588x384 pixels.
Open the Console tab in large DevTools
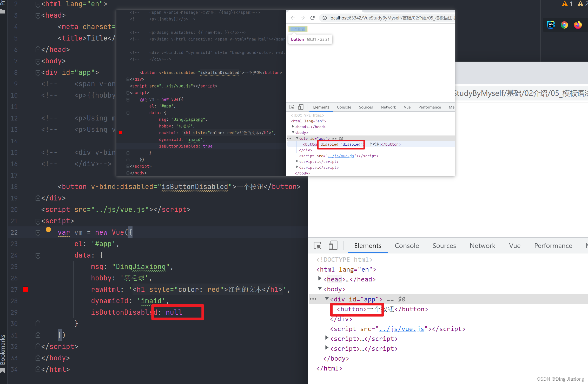click(x=407, y=246)
